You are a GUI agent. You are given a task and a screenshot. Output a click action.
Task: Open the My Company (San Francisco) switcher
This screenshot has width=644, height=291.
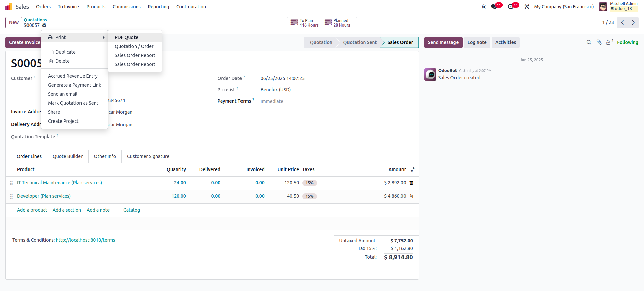click(564, 7)
